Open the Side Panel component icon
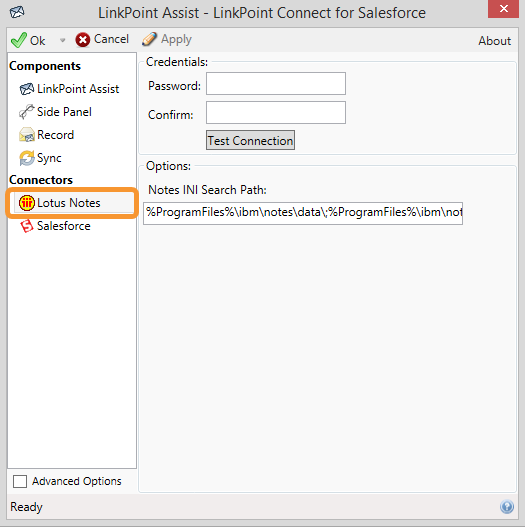Image resolution: width=525 pixels, height=527 pixels. pyautogui.click(x=27, y=112)
